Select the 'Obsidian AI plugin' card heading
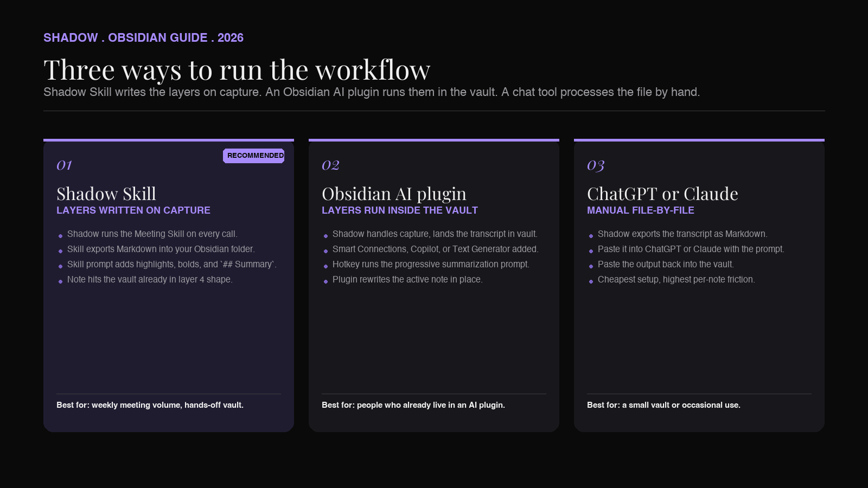The image size is (868, 488). (394, 194)
